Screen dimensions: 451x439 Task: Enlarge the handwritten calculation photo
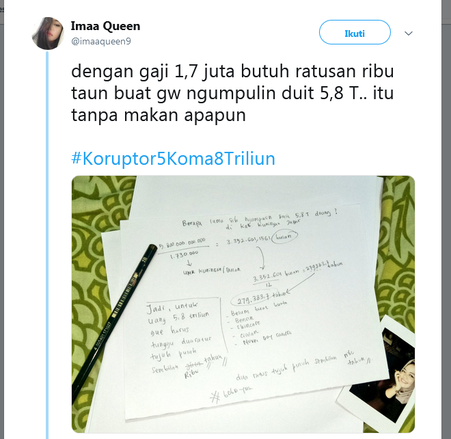243,304
